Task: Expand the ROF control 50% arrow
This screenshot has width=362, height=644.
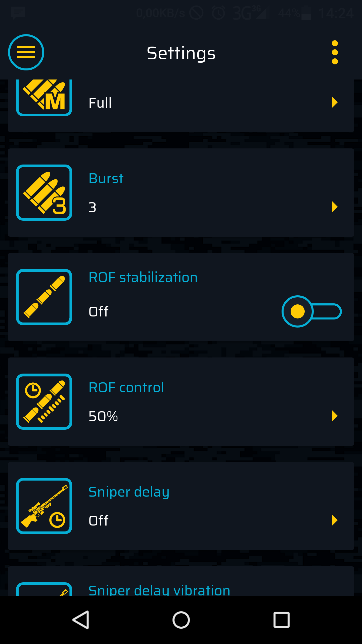Action: click(x=335, y=416)
